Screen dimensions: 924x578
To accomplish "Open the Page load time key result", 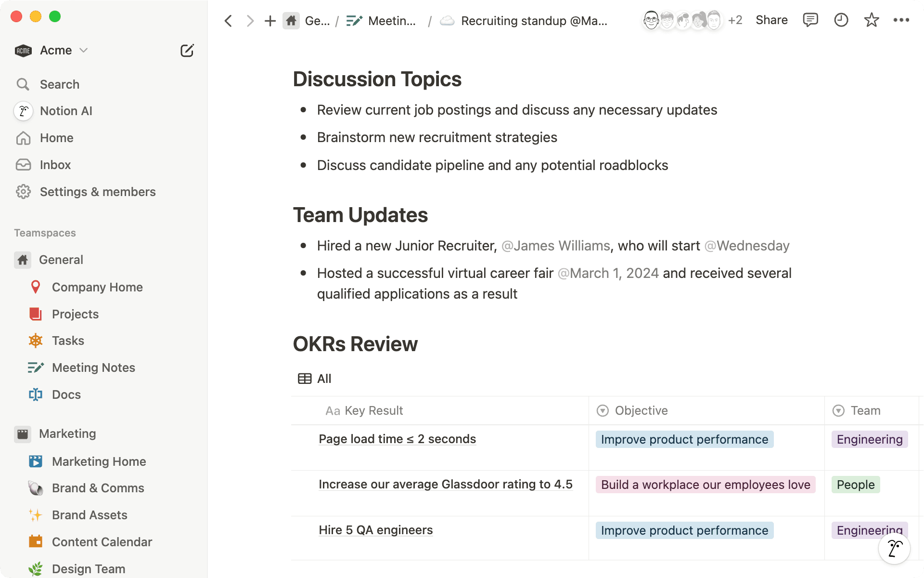I will [397, 439].
